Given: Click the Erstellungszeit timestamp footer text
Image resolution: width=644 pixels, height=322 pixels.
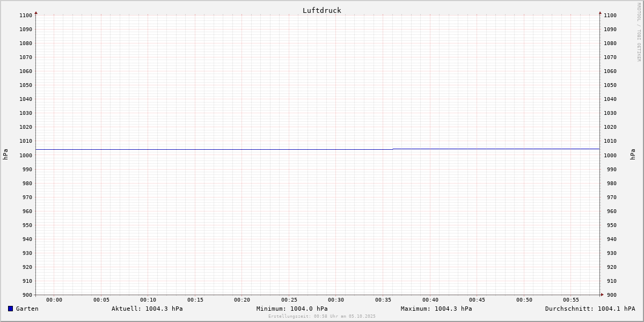Looking at the screenshot, I should (x=321, y=317).
